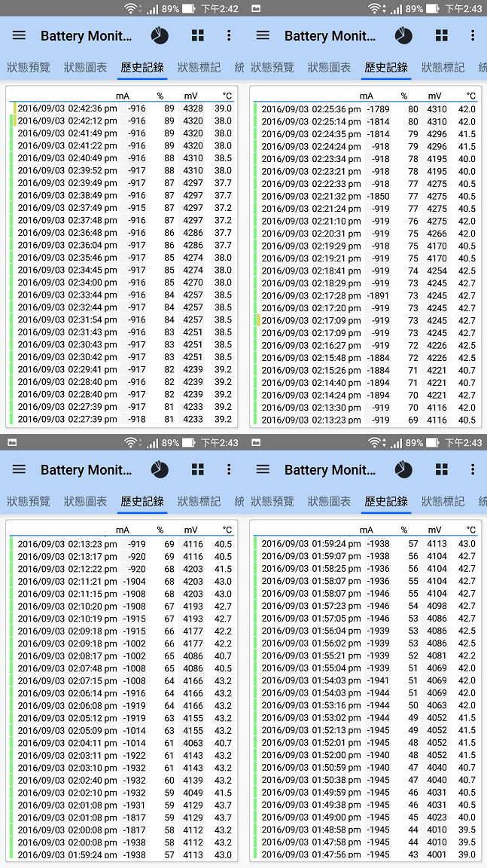
Task: Select log row 2016/09/03 02:21:32 pm
Action: click(x=366, y=196)
